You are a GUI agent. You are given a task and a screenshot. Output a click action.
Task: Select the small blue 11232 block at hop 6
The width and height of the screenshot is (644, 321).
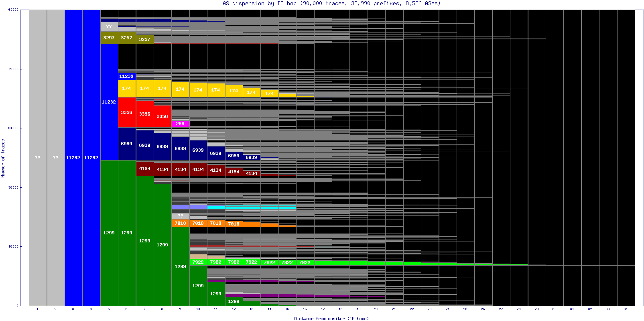pos(127,76)
